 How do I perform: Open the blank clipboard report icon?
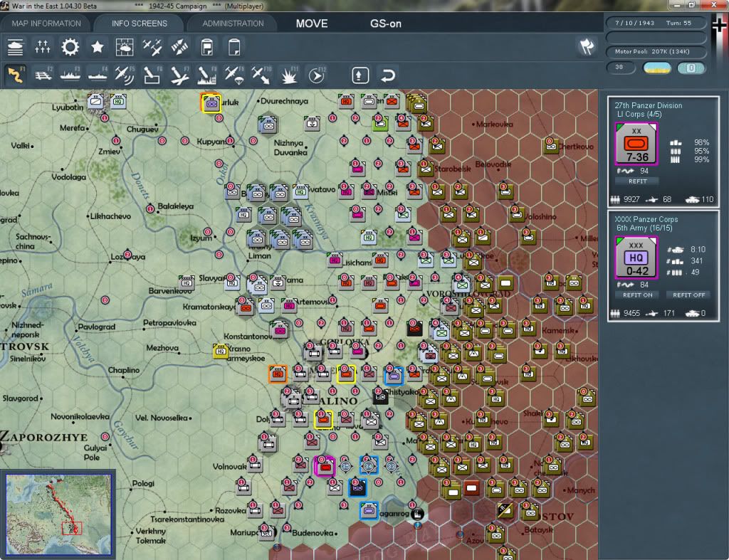pos(234,47)
